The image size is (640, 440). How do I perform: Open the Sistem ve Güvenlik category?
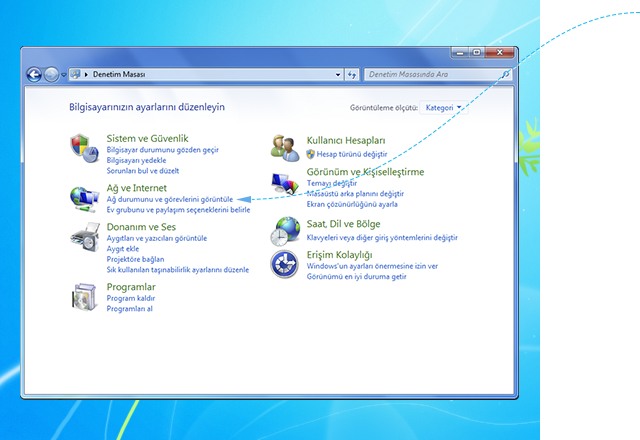click(x=147, y=138)
